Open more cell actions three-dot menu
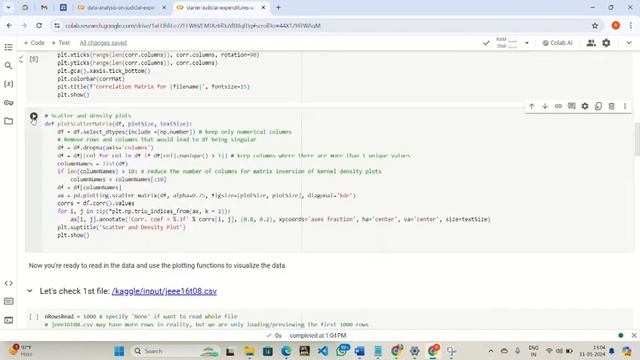640x360 pixels. coord(625,106)
